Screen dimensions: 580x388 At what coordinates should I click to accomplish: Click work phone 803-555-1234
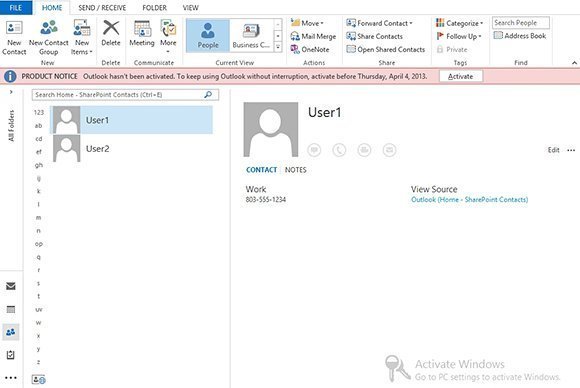(266, 200)
